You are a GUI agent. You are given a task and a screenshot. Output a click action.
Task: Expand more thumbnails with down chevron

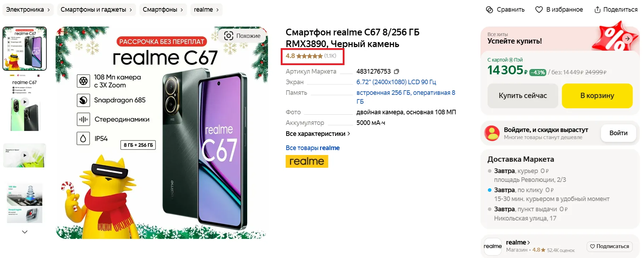[x=25, y=232]
